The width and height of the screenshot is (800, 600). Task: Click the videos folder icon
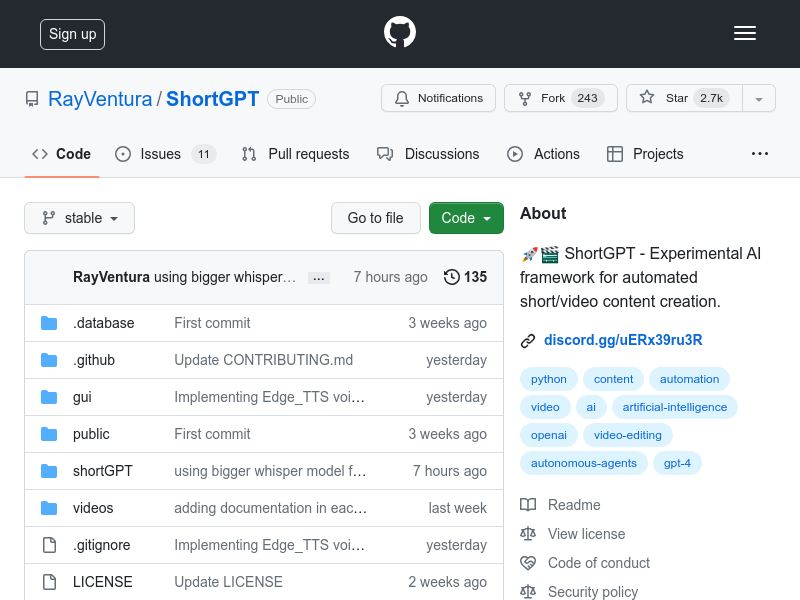coord(49,508)
